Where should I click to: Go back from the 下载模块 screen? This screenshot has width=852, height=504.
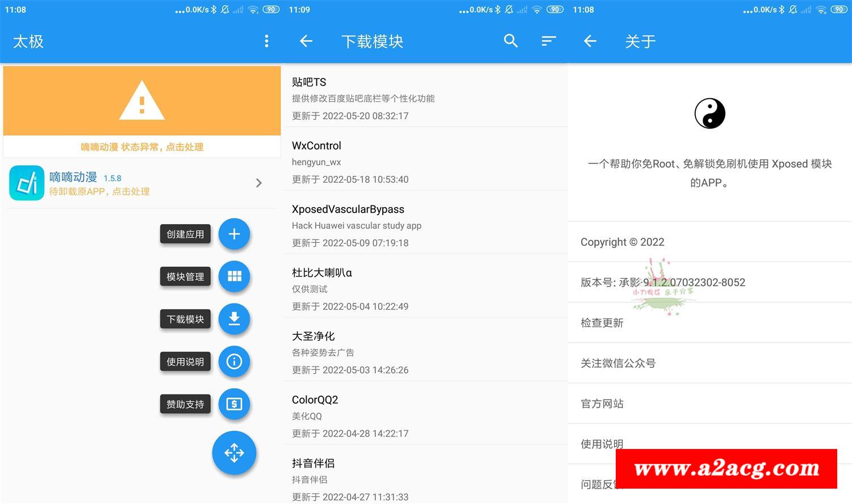click(306, 41)
